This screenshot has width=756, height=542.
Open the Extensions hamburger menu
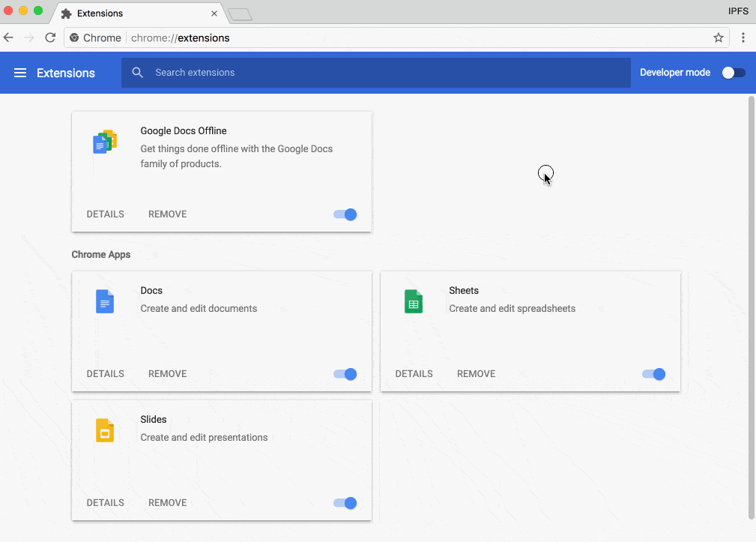click(x=20, y=73)
